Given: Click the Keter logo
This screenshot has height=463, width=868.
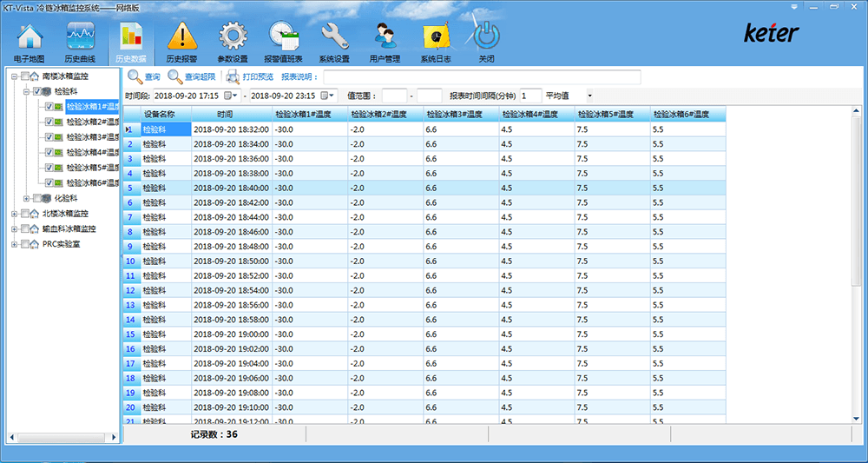Looking at the screenshot, I should [x=771, y=33].
